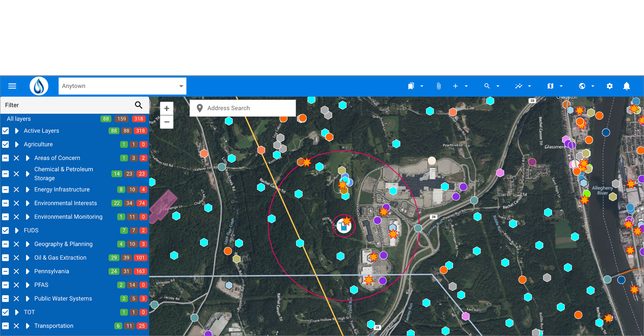Toggle the Areas of Concern checkbox
The height and width of the screenshot is (336, 644).
pyautogui.click(x=5, y=158)
